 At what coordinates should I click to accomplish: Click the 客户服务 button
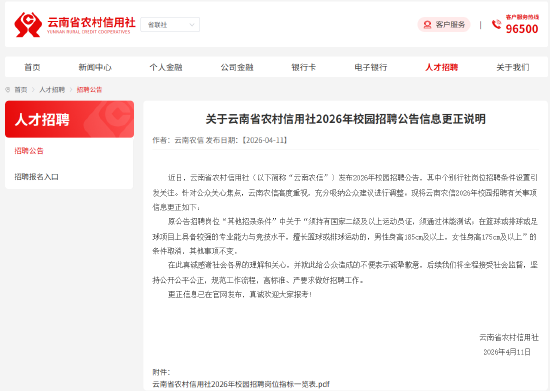point(444,25)
